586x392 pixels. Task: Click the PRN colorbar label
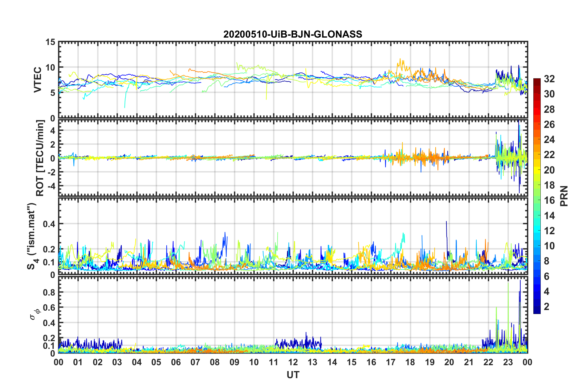pyautogui.click(x=564, y=196)
